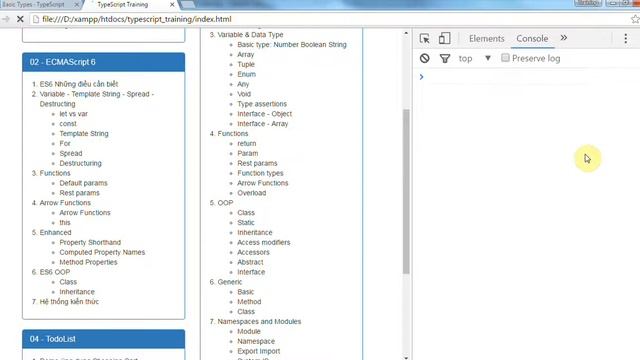Screen dimensions: 640x360
Task: Open the 'Enum' lesson link
Action: pyautogui.click(x=247, y=74)
